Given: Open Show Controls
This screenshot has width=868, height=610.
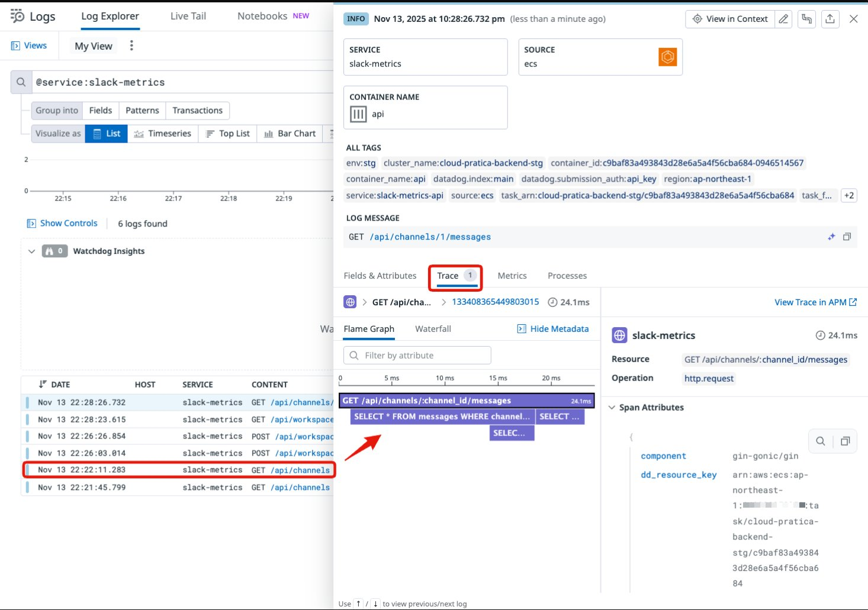Looking at the screenshot, I should pos(62,223).
